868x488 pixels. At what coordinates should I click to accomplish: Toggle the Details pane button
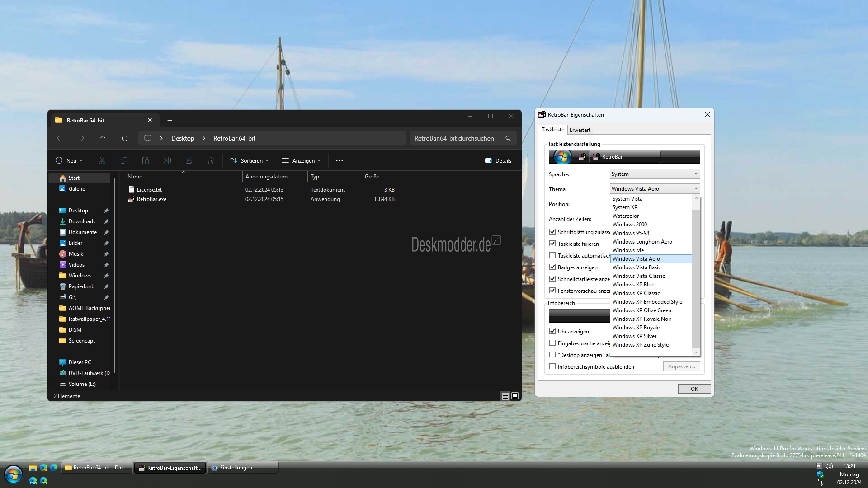[498, 160]
